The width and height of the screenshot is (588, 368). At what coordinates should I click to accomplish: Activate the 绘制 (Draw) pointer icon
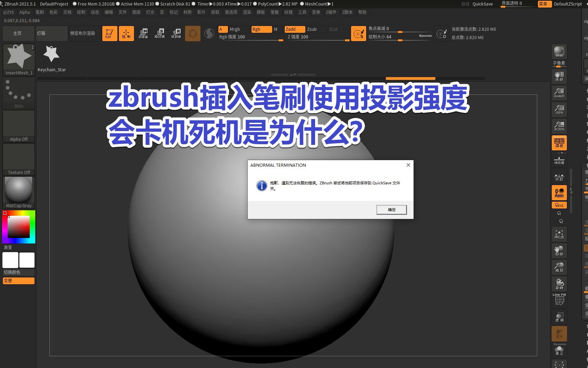click(126, 33)
